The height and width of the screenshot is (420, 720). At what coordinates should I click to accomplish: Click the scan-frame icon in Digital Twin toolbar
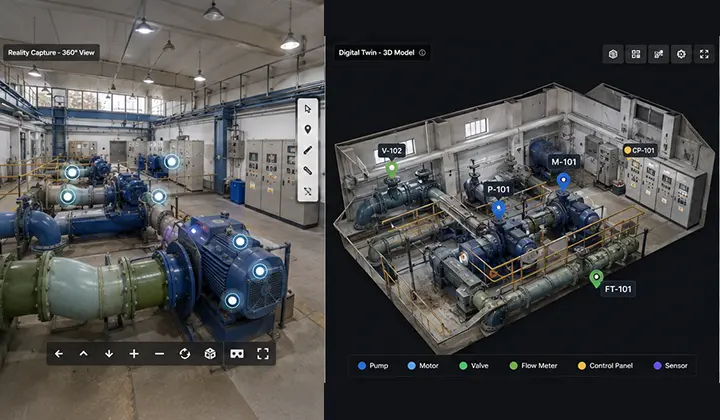(636, 54)
